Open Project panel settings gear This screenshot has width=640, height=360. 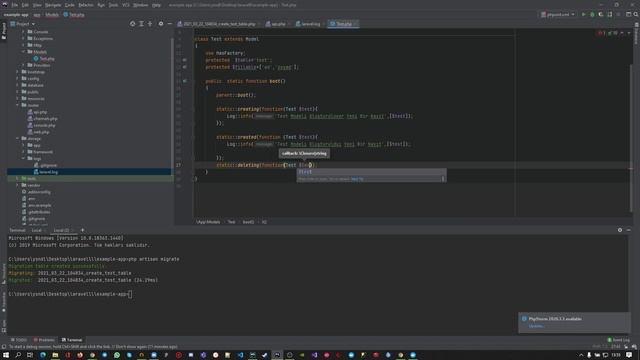pyautogui.click(x=161, y=24)
